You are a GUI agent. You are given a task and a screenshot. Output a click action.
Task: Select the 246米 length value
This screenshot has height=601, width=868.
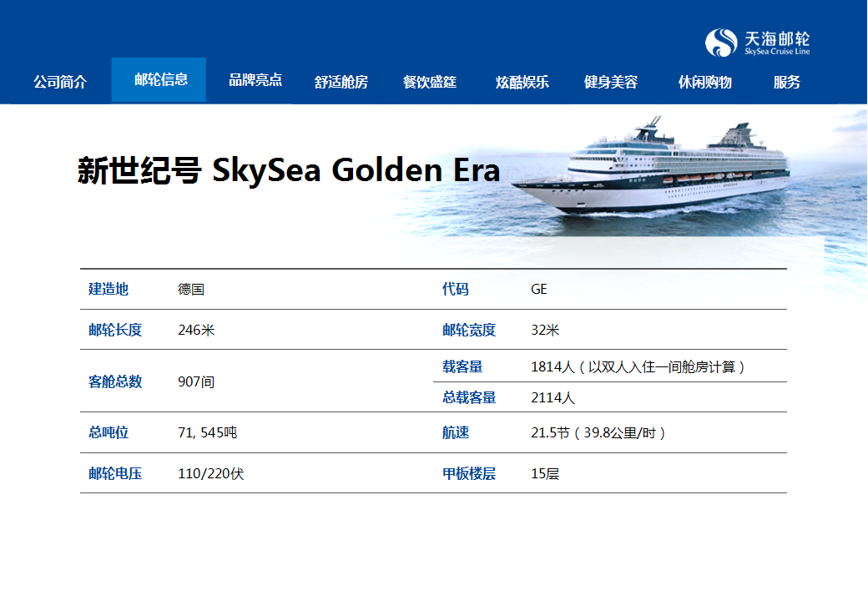[196, 330]
